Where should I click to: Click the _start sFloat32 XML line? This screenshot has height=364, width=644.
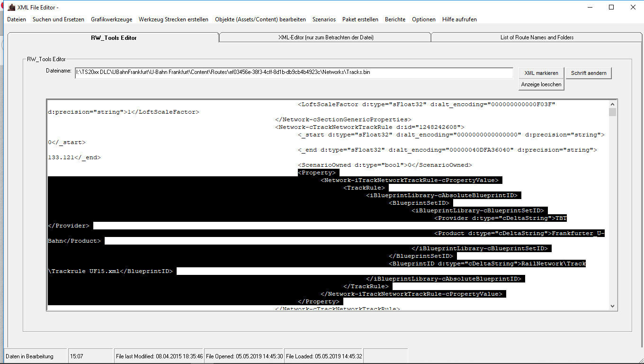pyautogui.click(x=451, y=135)
